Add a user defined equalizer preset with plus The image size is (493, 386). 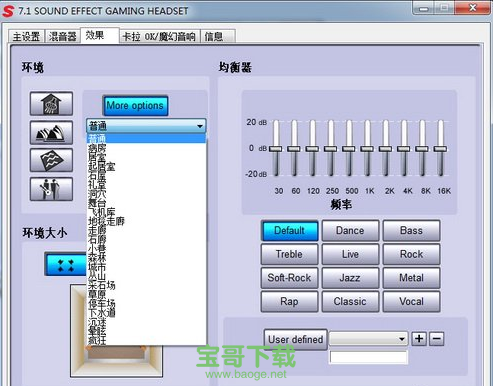point(419,339)
